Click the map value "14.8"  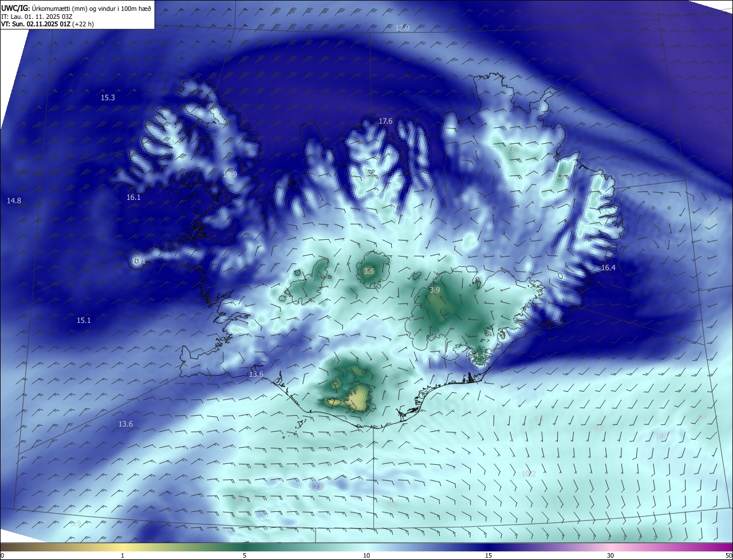tap(14, 200)
